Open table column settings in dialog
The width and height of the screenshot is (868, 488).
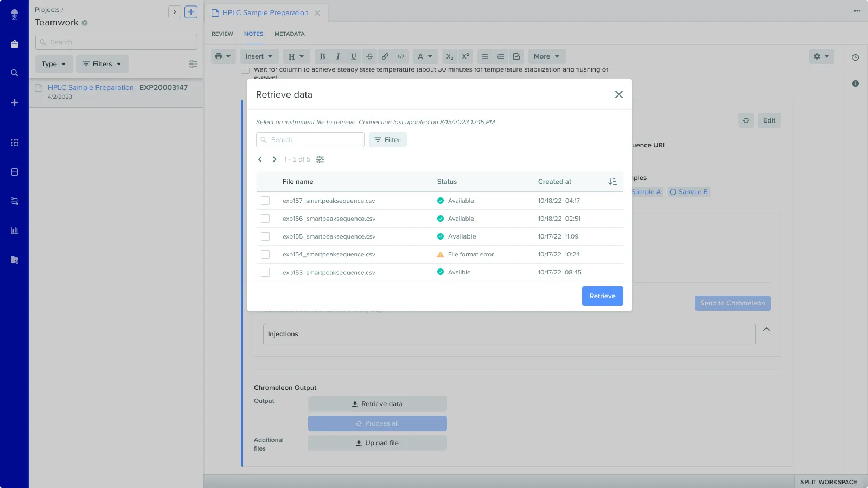[x=320, y=159]
